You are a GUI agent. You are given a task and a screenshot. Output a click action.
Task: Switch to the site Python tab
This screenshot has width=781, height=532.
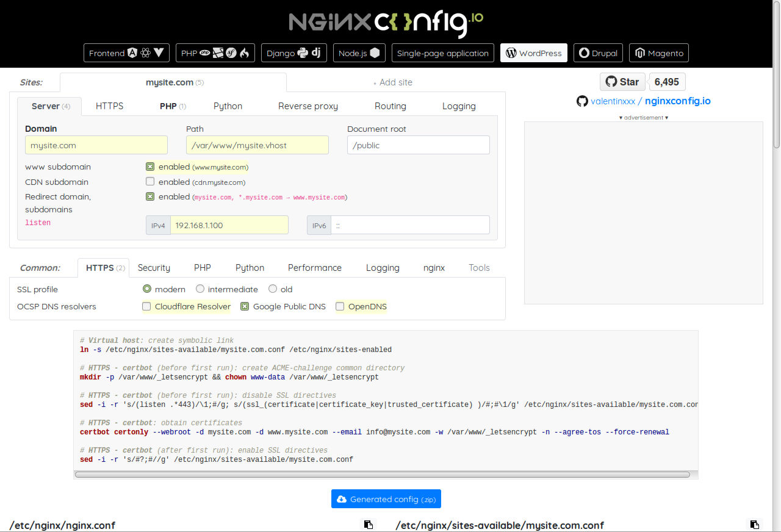228,106
